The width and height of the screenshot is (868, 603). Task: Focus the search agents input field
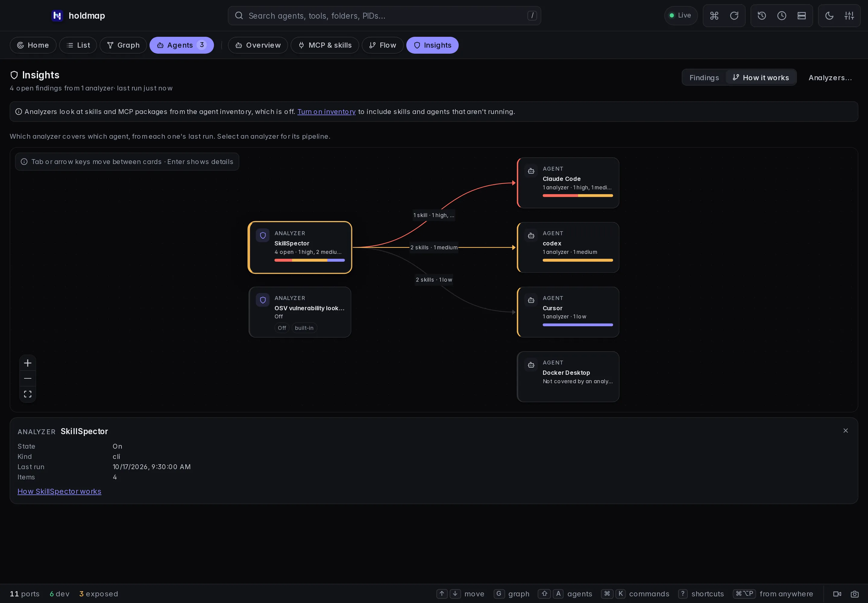pyautogui.click(x=384, y=15)
